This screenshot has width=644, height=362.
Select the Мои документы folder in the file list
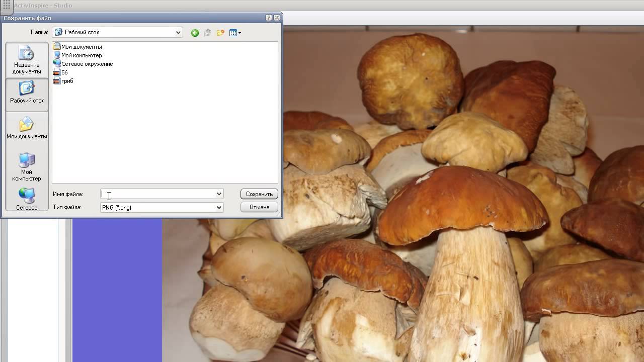(x=77, y=47)
